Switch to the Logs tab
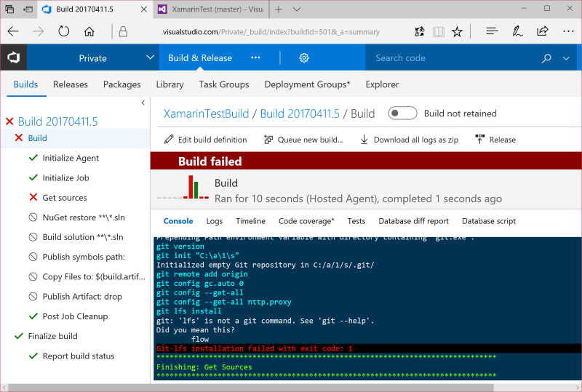Viewport: 582px width, 392px height. click(215, 221)
